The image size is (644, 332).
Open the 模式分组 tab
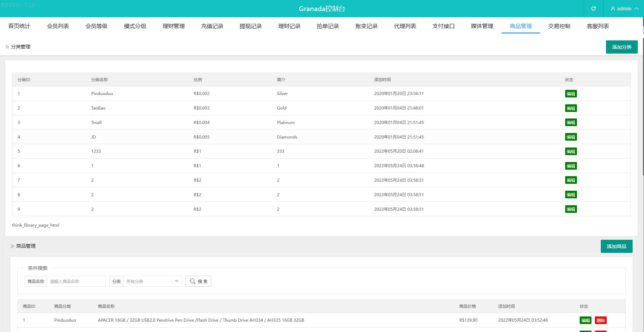(135, 26)
